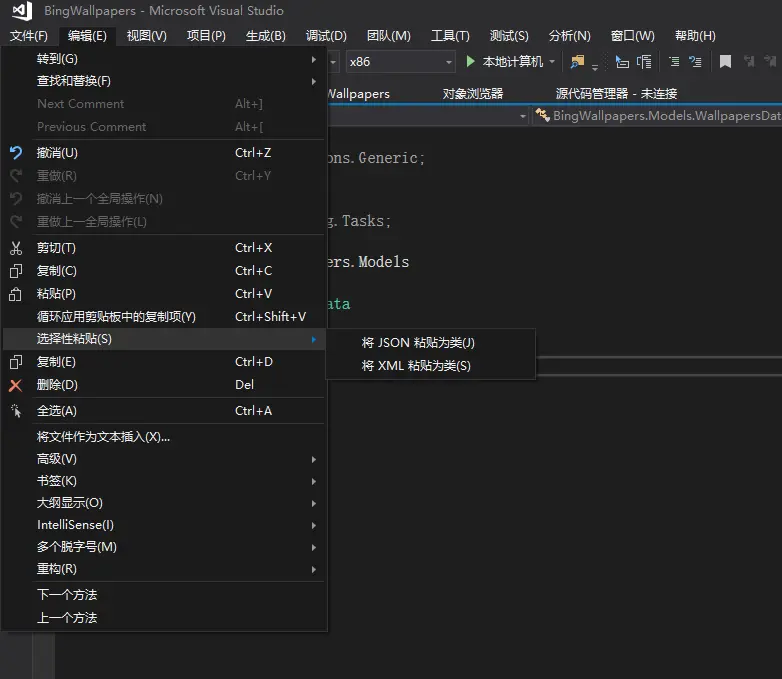Click the clipboard paste icon
This screenshot has width=782, height=679.
(x=15, y=294)
